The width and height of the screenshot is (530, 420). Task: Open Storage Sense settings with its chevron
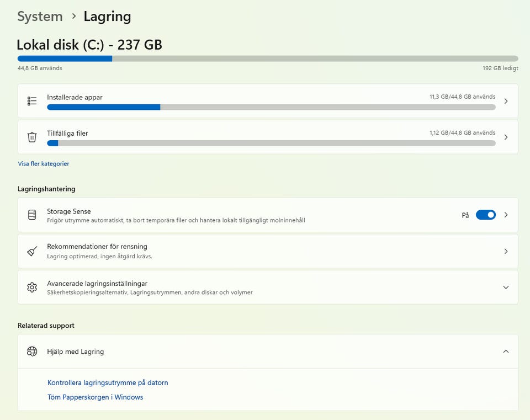[x=506, y=215]
